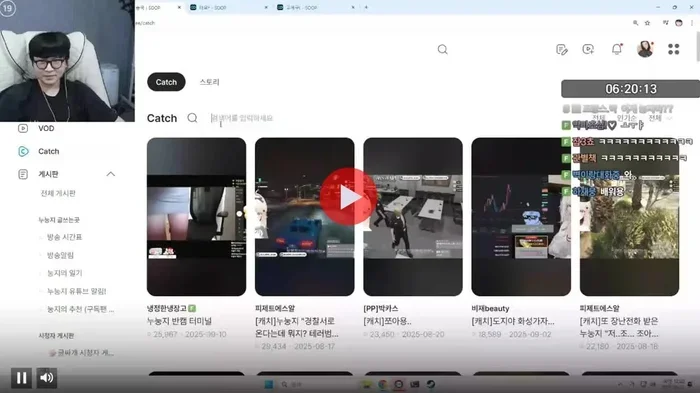This screenshot has height=393, width=700.
Task: Click the 냉정한냉장고 uploader name
Action: (x=167, y=309)
